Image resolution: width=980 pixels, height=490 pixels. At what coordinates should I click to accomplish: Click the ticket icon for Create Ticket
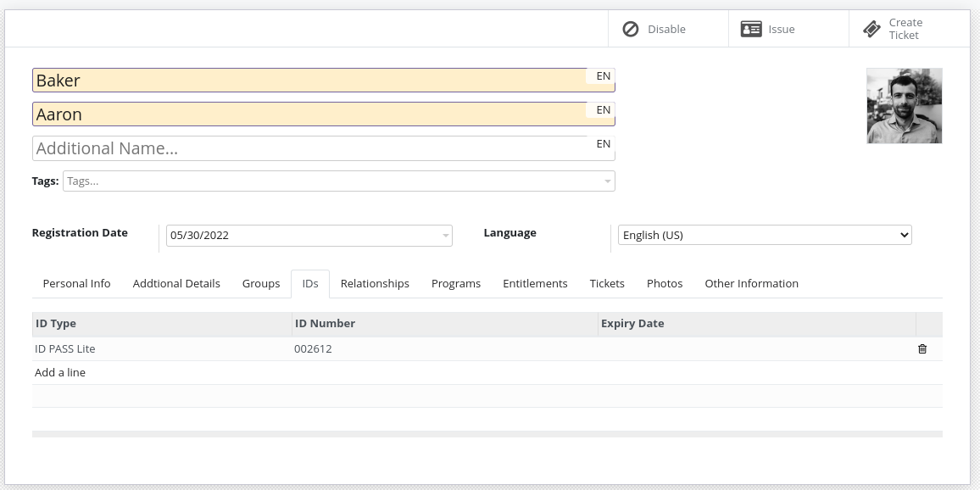[871, 28]
